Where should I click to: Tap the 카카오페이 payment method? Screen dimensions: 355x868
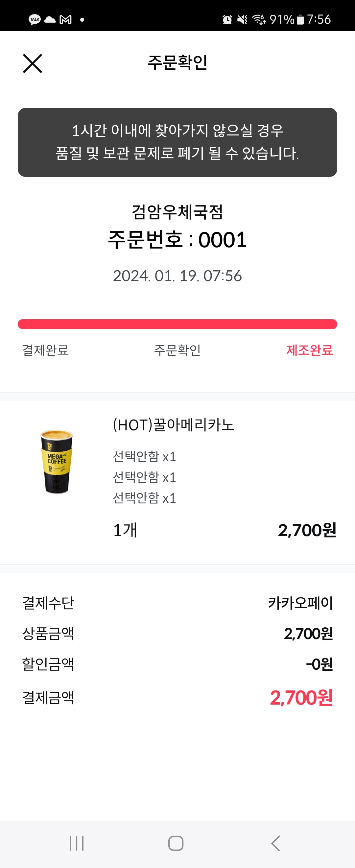[x=300, y=603]
